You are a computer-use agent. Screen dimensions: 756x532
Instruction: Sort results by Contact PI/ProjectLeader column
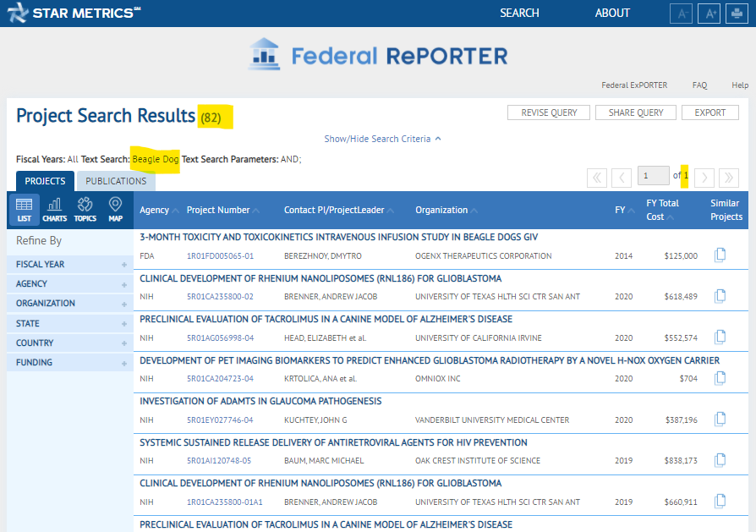click(338, 211)
